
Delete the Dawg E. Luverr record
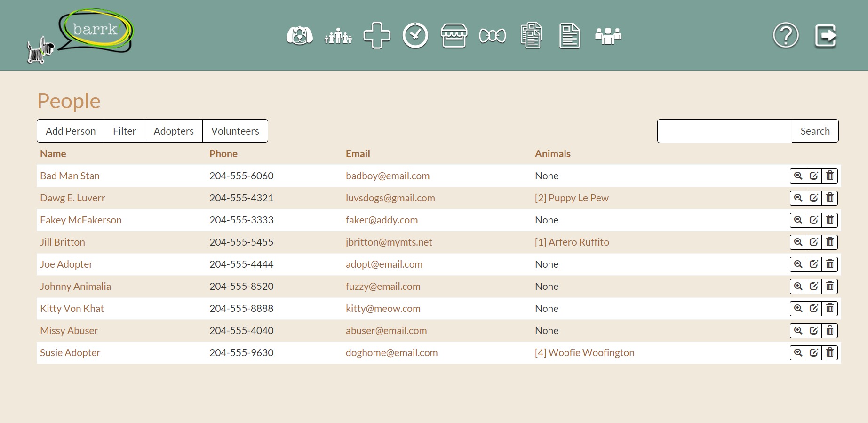(830, 198)
